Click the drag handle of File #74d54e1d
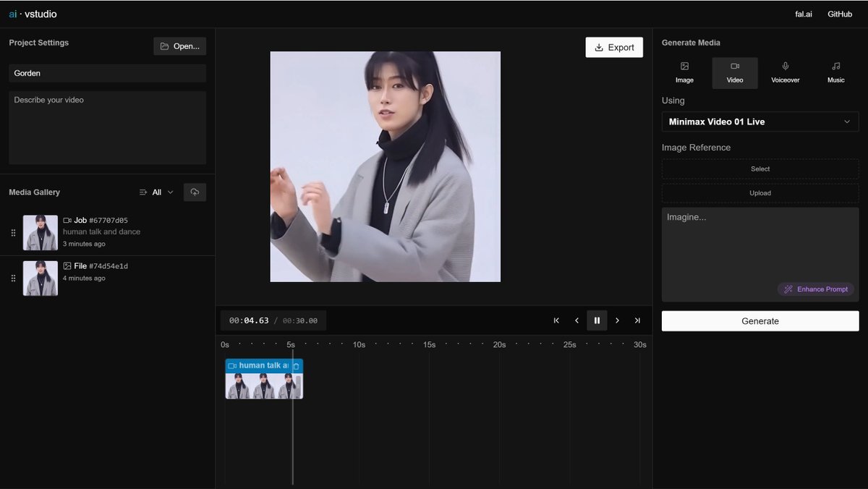 pos(13,278)
